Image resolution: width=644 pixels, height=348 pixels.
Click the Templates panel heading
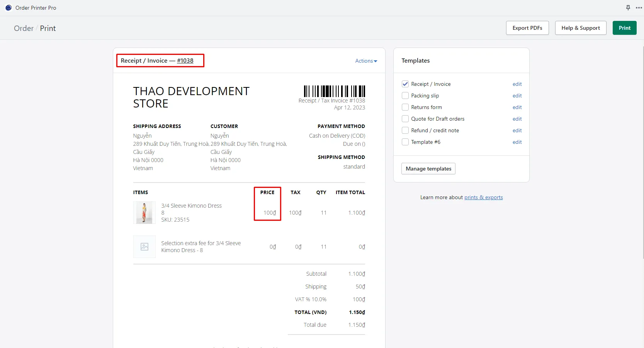416,61
